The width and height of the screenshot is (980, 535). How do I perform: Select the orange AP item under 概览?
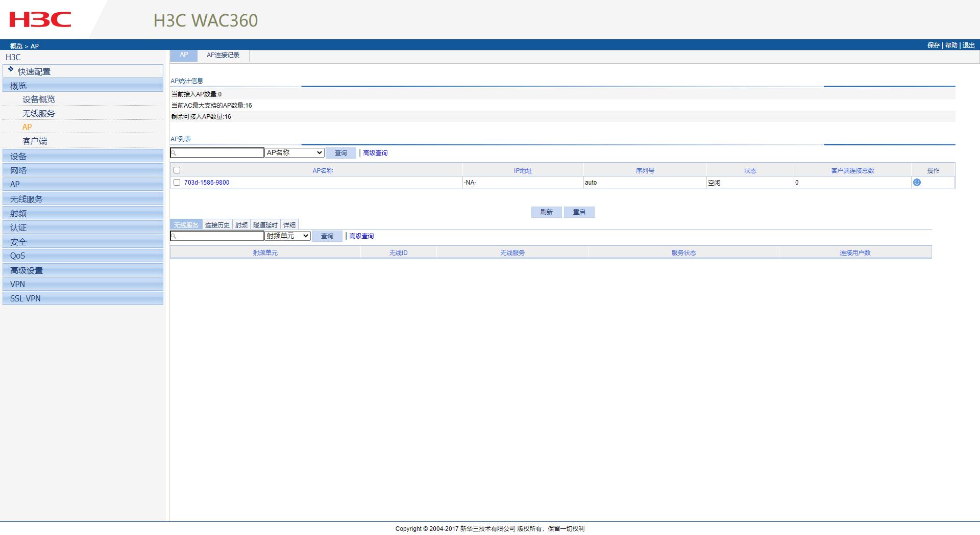click(27, 127)
